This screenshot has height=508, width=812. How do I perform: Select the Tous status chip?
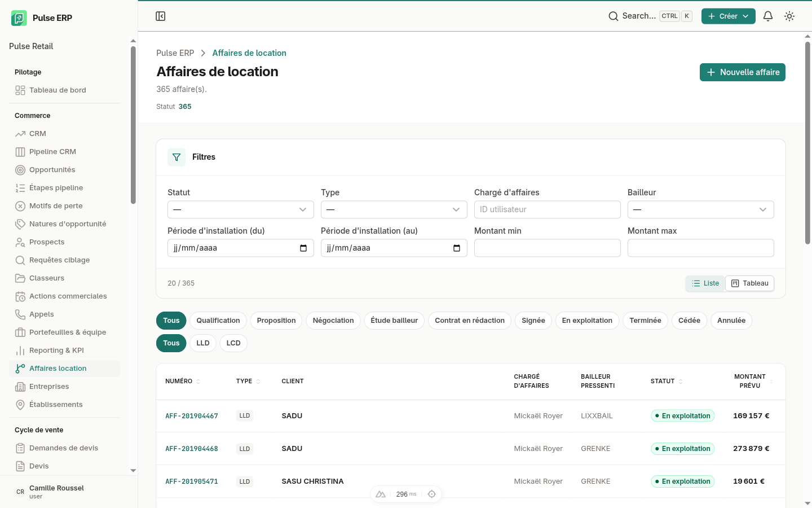[171, 321]
